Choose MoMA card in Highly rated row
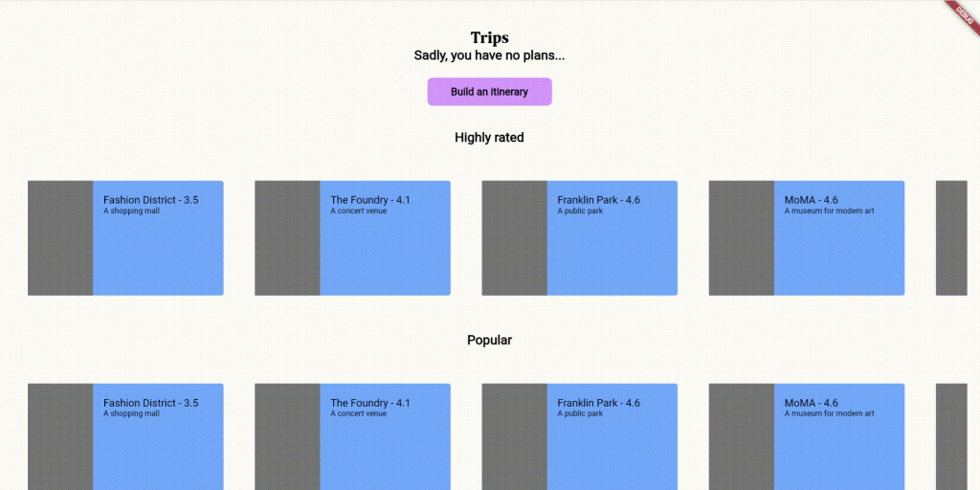 click(x=806, y=238)
